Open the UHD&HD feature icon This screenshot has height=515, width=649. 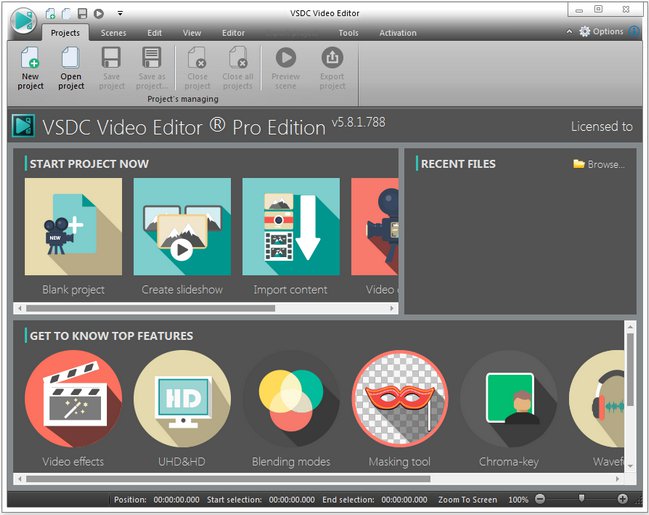click(x=182, y=399)
